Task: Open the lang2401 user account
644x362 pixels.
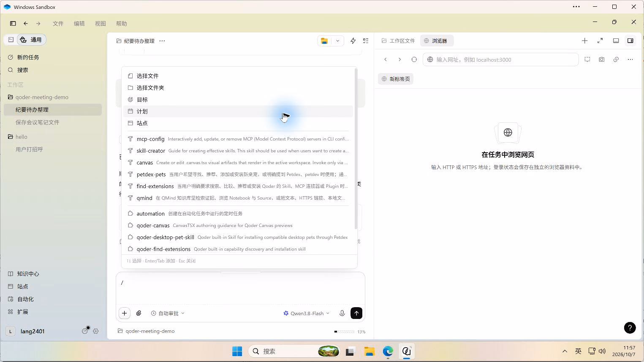Action: point(25,331)
